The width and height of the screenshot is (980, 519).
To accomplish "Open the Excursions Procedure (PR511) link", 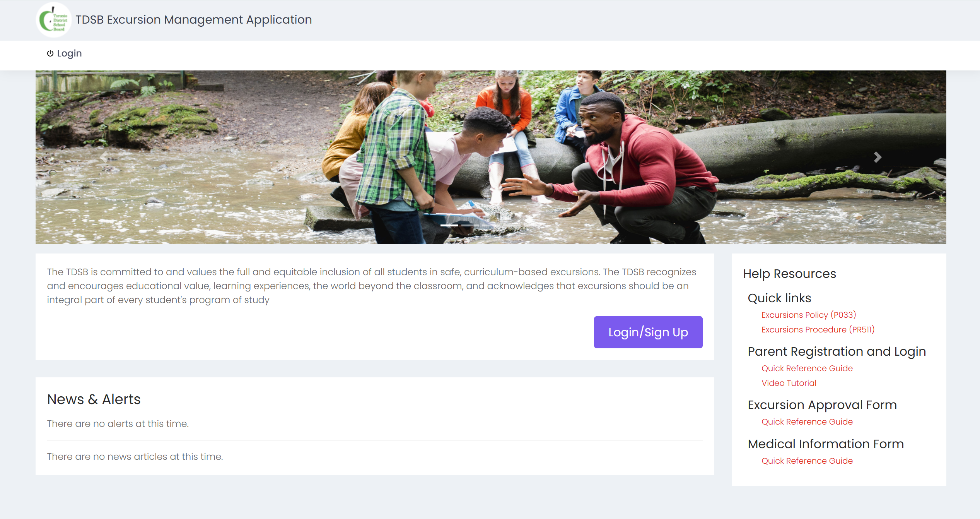I will point(818,330).
